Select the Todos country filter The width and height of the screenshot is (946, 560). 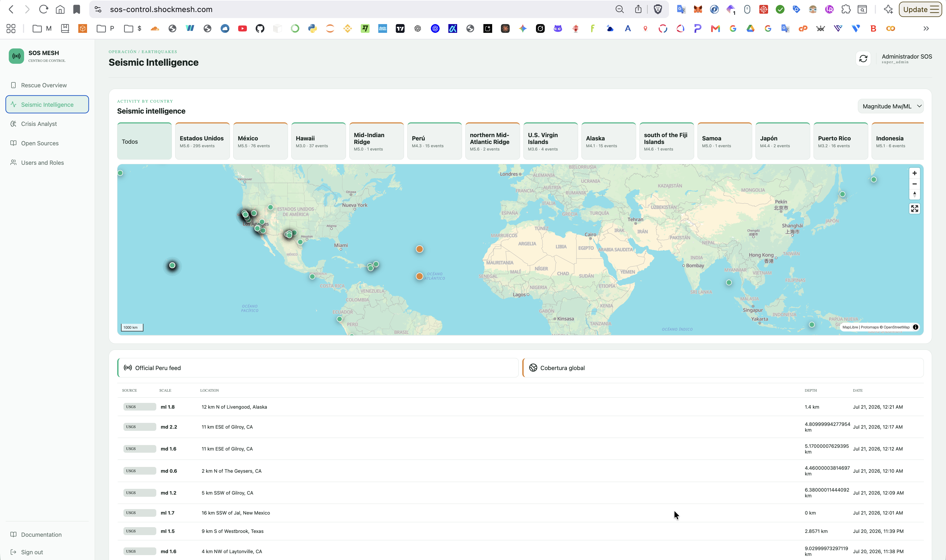pos(145,141)
